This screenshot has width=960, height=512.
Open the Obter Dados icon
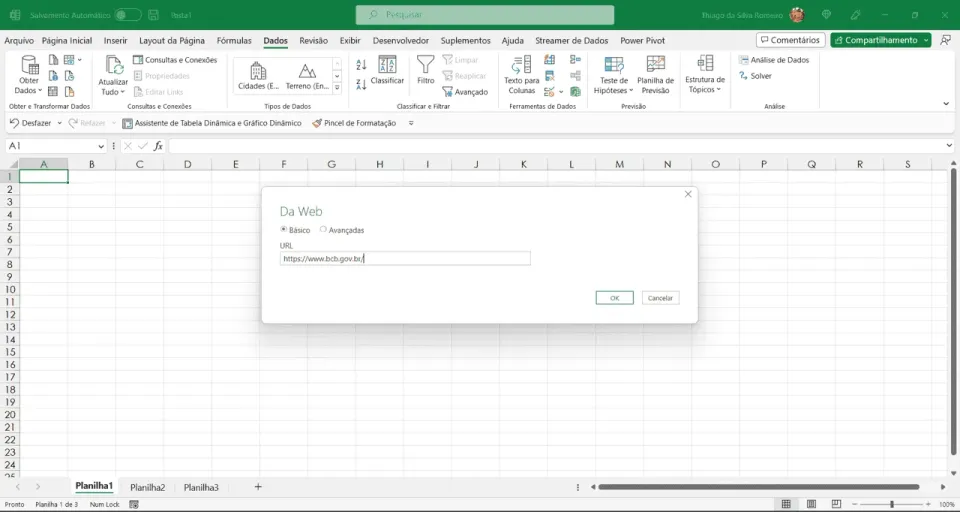click(29, 65)
